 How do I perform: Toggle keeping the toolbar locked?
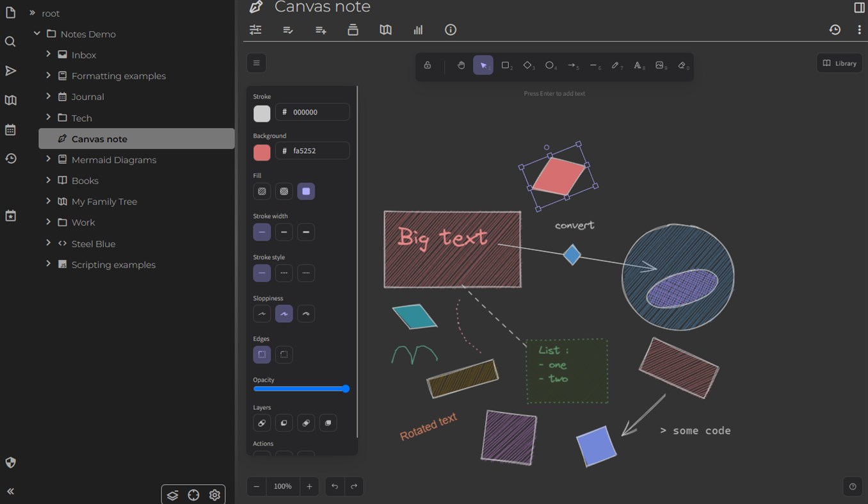click(428, 65)
